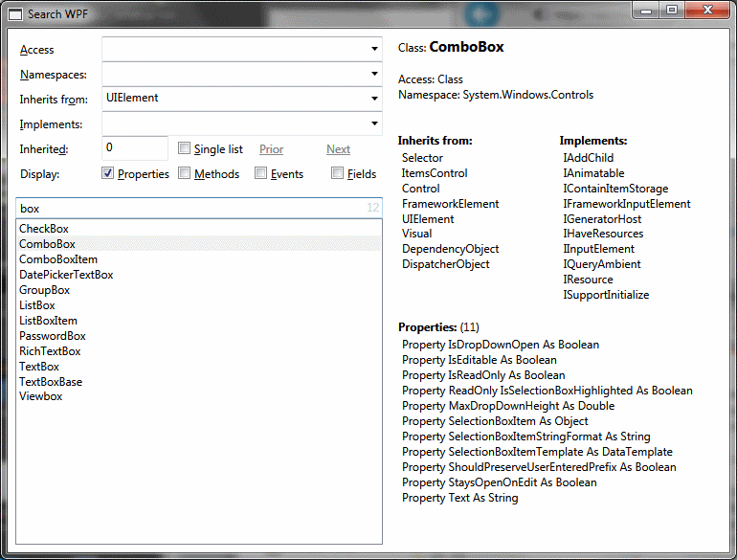Click ItemsControl under Inherits from
The image size is (737, 560).
[x=435, y=173]
